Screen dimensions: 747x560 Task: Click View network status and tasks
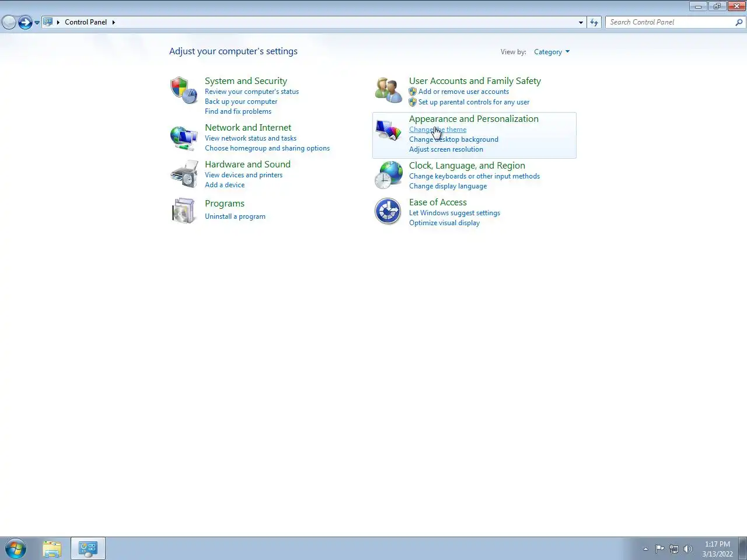250,138
